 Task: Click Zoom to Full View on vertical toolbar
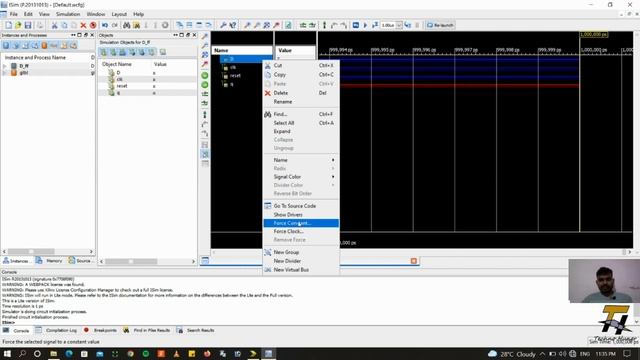pos(205,55)
